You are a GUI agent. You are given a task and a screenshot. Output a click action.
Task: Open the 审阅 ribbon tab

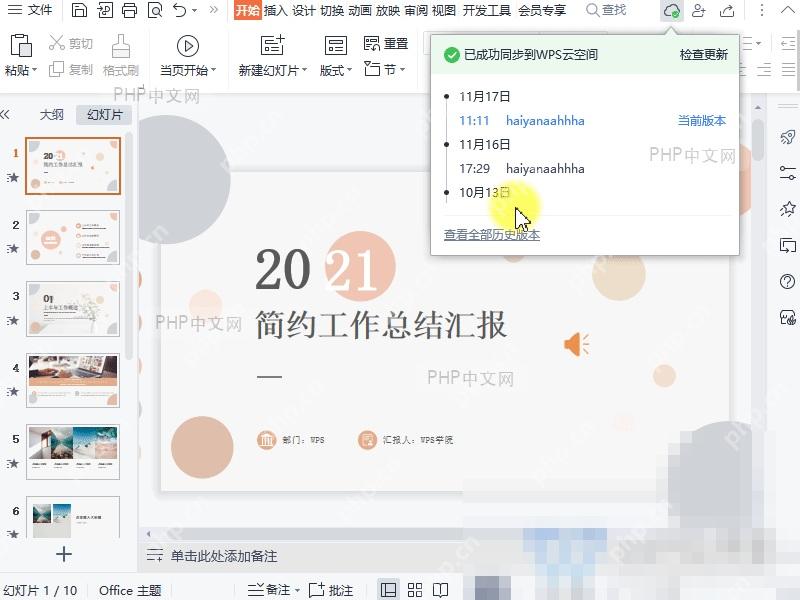[416, 10]
